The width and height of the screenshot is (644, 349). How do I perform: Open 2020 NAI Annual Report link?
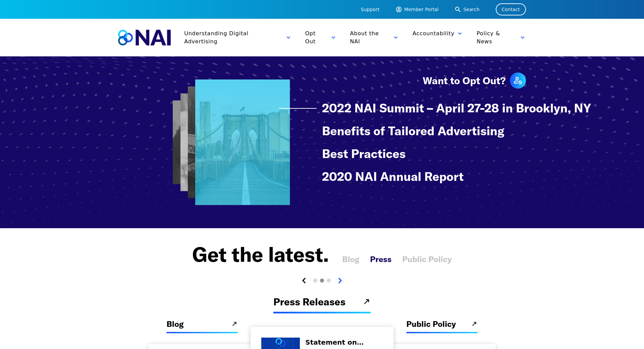(393, 177)
